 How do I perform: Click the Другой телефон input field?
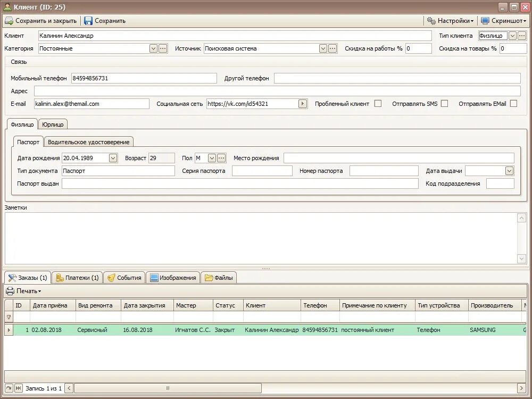click(397, 78)
